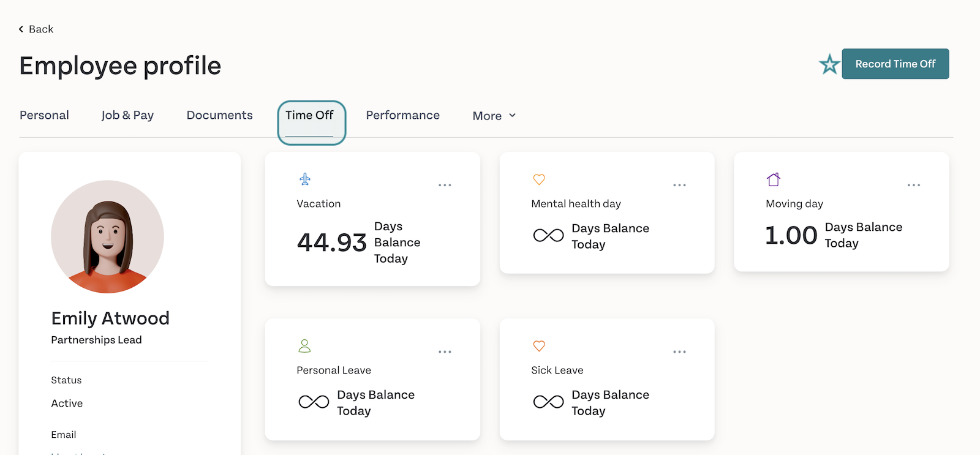Screen dimensions: 980x455
Task: Open the three-dot menu on Personal Leave card
Action: pos(445,352)
